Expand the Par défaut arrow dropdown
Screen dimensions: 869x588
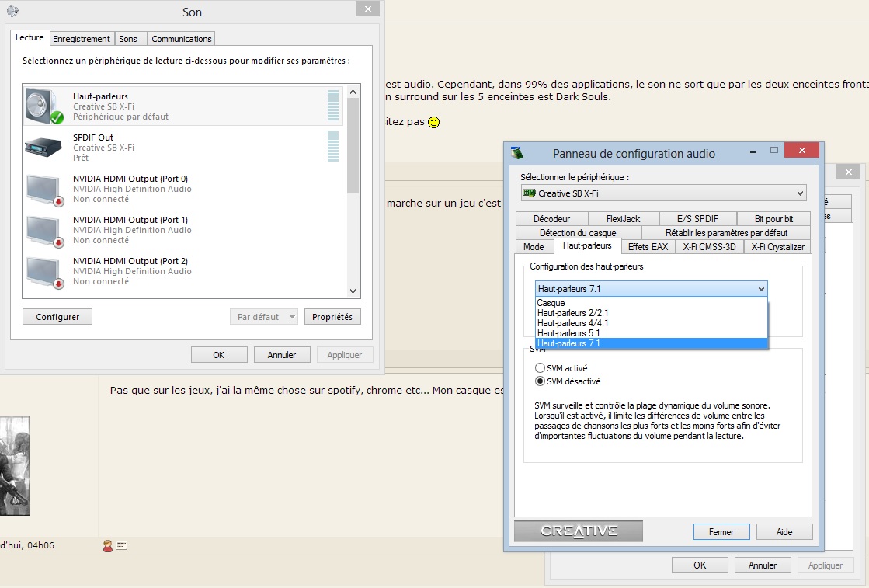(292, 317)
